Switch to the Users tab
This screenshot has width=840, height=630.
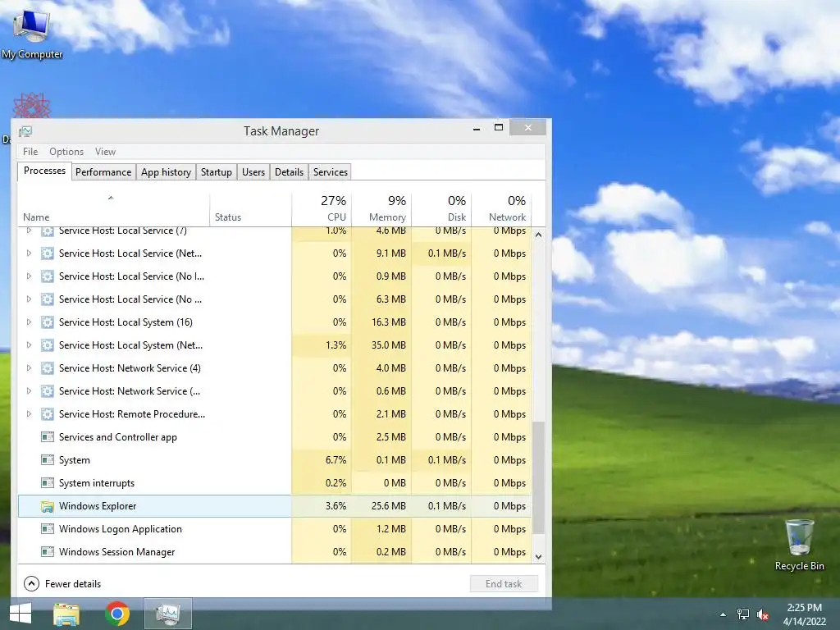tap(253, 172)
